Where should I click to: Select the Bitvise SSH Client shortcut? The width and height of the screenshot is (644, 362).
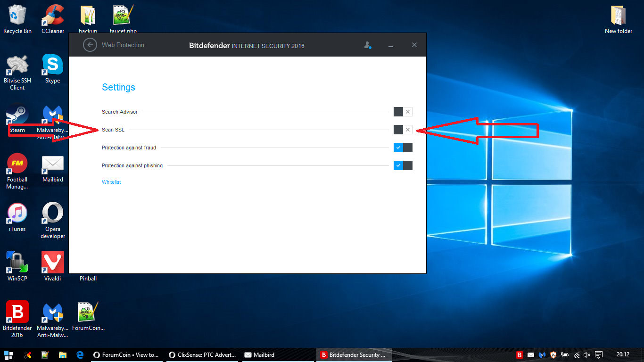(17, 73)
